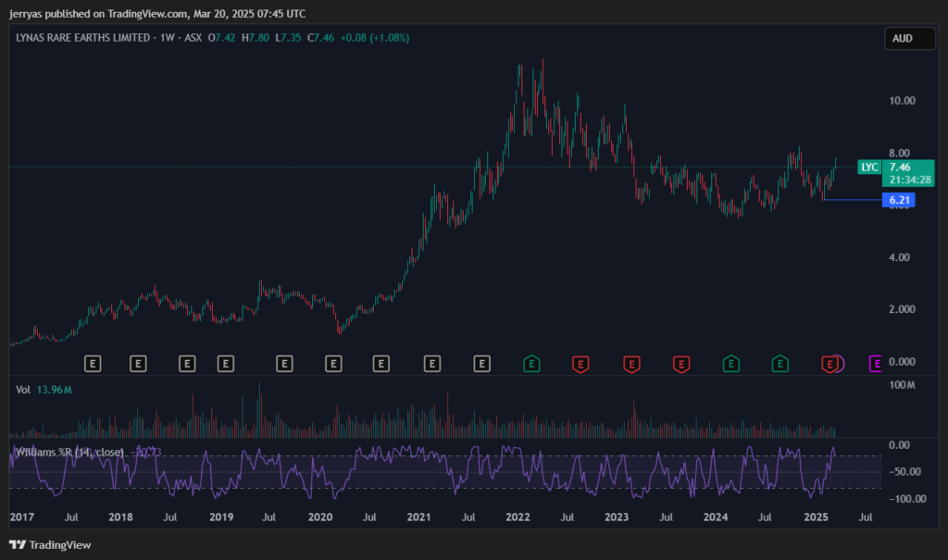The image size is (948, 560).
Task: Click the first red earnings marker
Action: point(581,364)
